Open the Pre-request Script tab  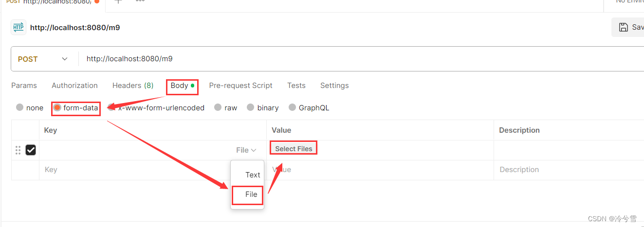click(240, 86)
